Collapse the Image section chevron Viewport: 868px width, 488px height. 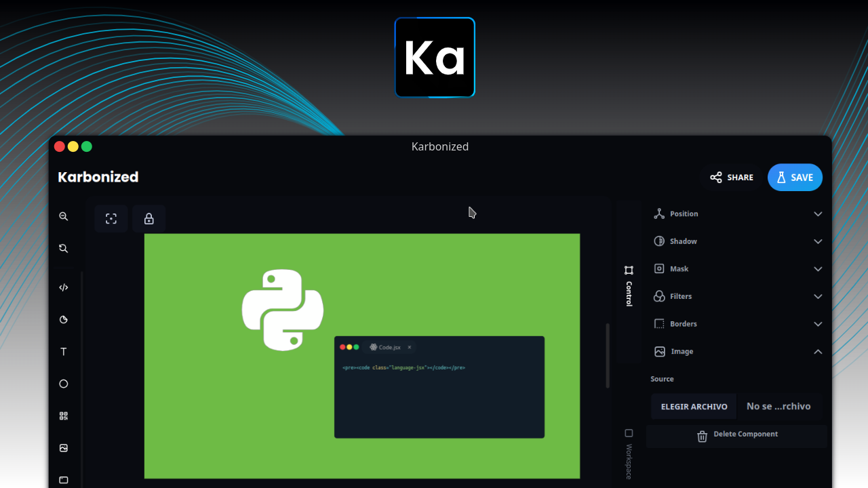(x=818, y=352)
